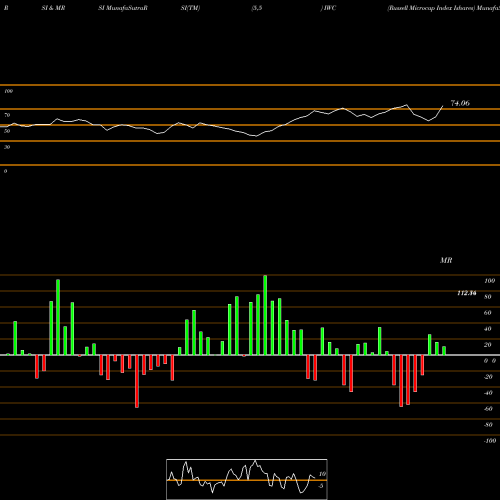Image resolution: width=500 pixels, height=500 pixels.
Task: Click the end of the RSI line
Action: click(x=443, y=106)
